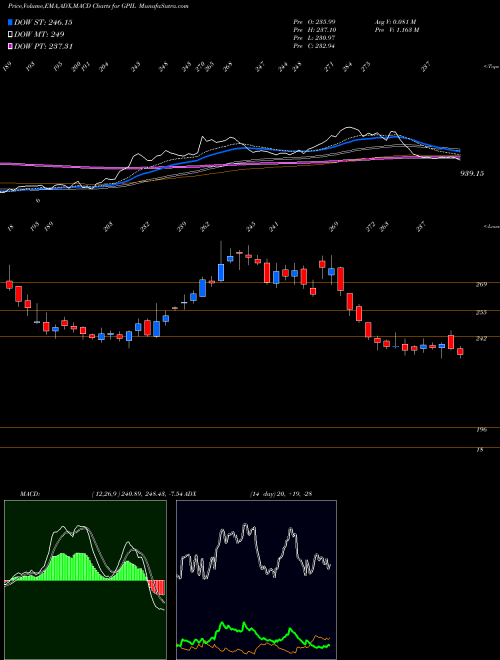Open the dark blue ADX indicator panel
Image resolution: width=500 pixels, height=660 pixels.
click(256, 580)
